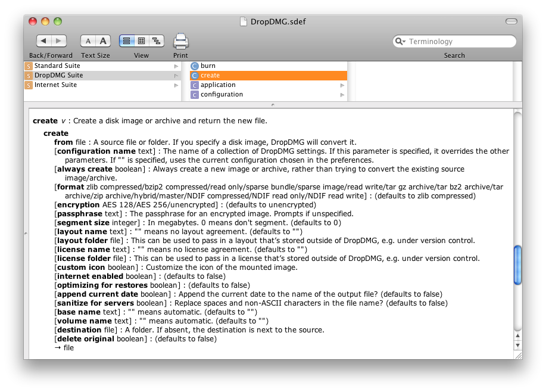The height and width of the screenshot is (392, 546).
Task: Switch to the hierarchy view mode
Action: (x=157, y=41)
